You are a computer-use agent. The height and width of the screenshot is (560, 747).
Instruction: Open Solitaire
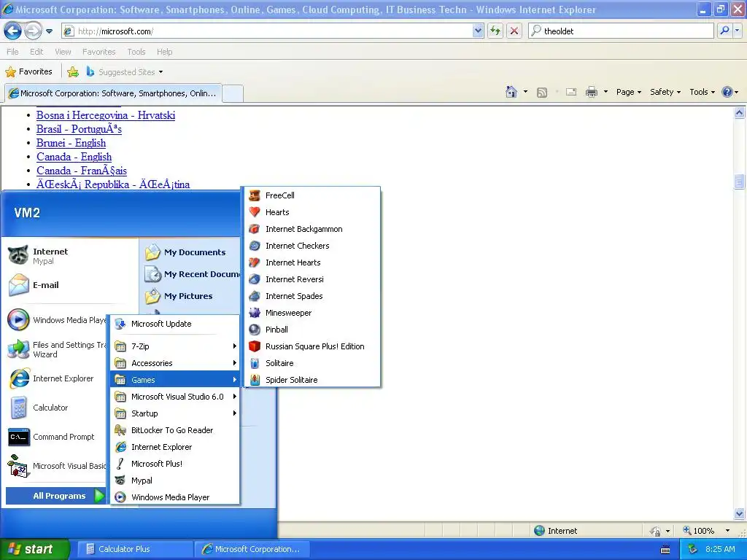click(x=312, y=363)
